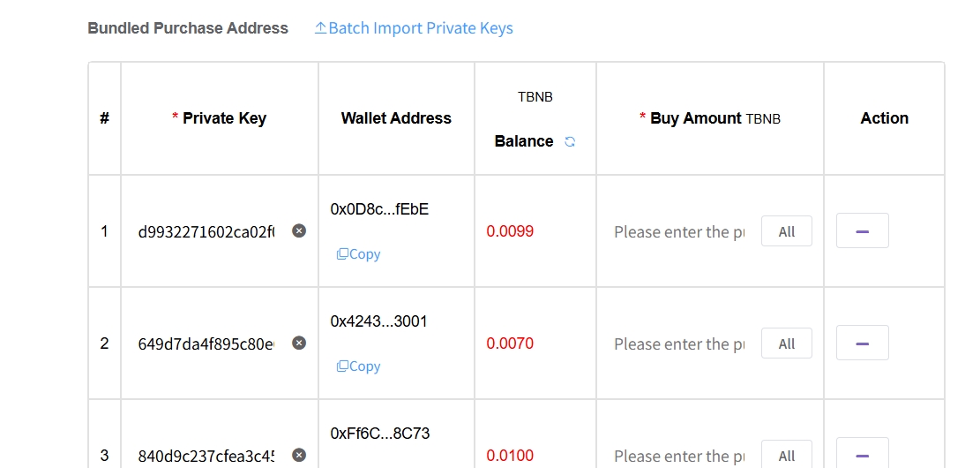980x468 pixels.
Task: Focus buy amount field in row 3
Action: pyautogui.click(x=679, y=457)
